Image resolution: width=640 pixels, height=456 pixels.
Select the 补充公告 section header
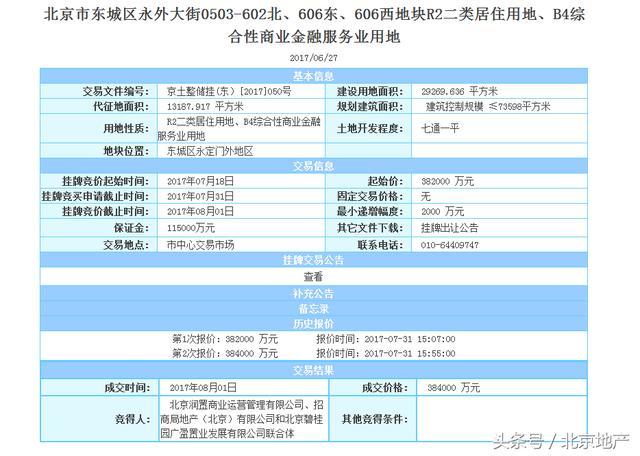coord(313,293)
